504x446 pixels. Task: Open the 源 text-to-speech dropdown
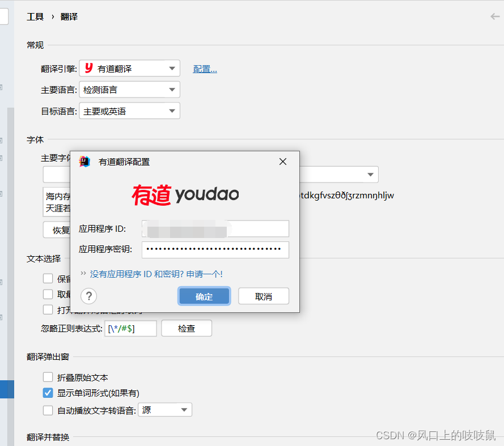(x=165, y=410)
